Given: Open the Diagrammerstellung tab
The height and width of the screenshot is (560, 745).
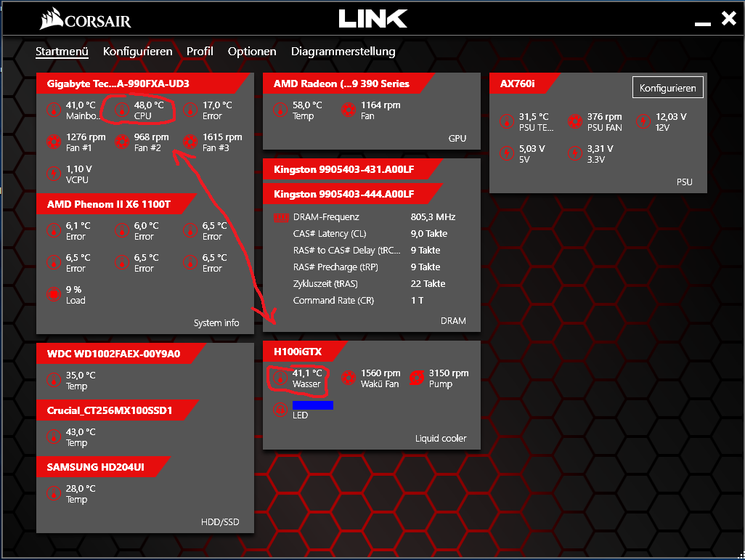Looking at the screenshot, I should 343,52.
